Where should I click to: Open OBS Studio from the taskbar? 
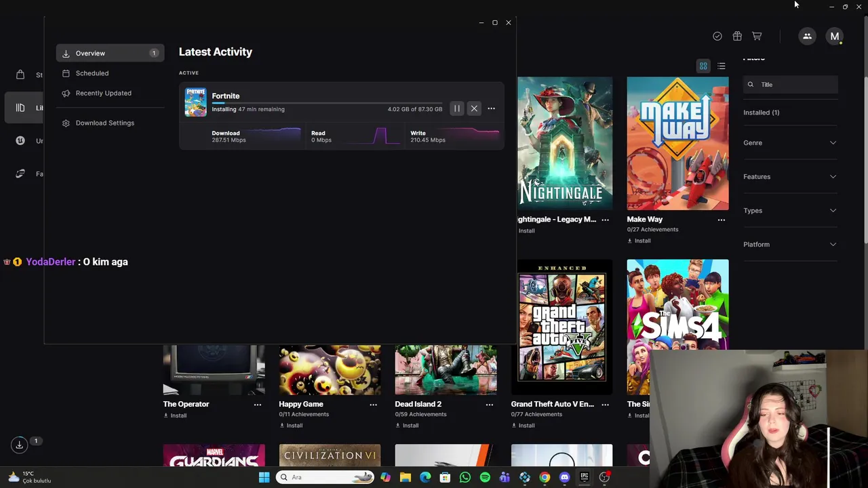point(604,477)
